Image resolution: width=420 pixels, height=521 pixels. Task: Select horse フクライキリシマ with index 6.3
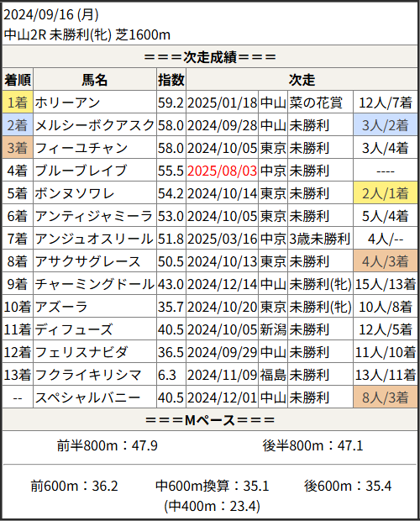click(x=88, y=375)
